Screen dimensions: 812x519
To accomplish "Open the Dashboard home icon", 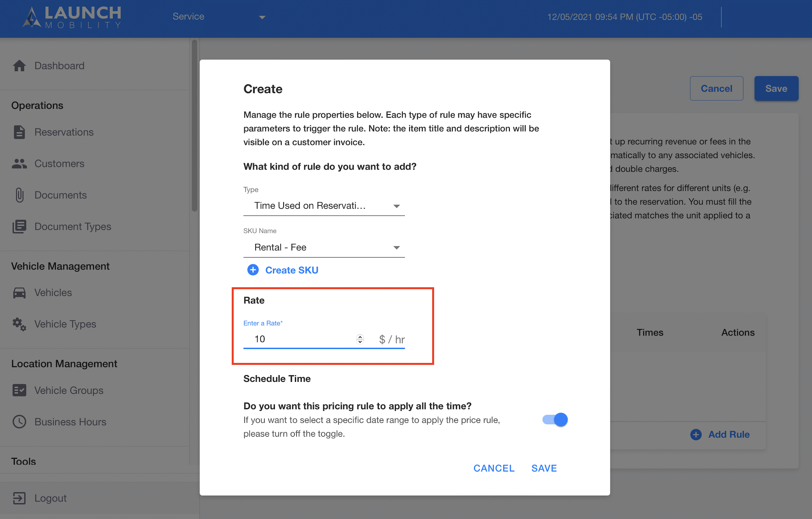I will click(x=19, y=66).
